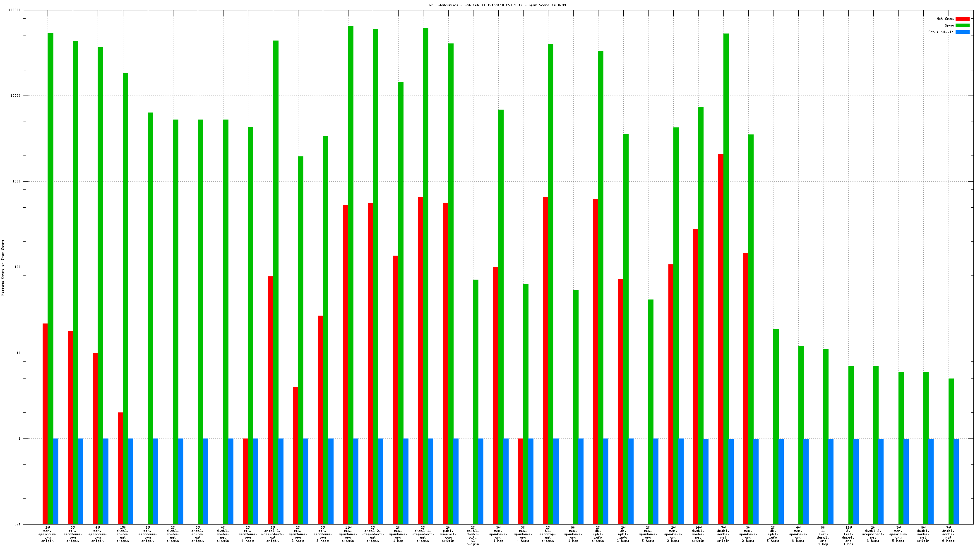Select the dnsbl-1.uceprotect.net origin x-axis label
This screenshot has width=980, height=551.
click(x=423, y=534)
